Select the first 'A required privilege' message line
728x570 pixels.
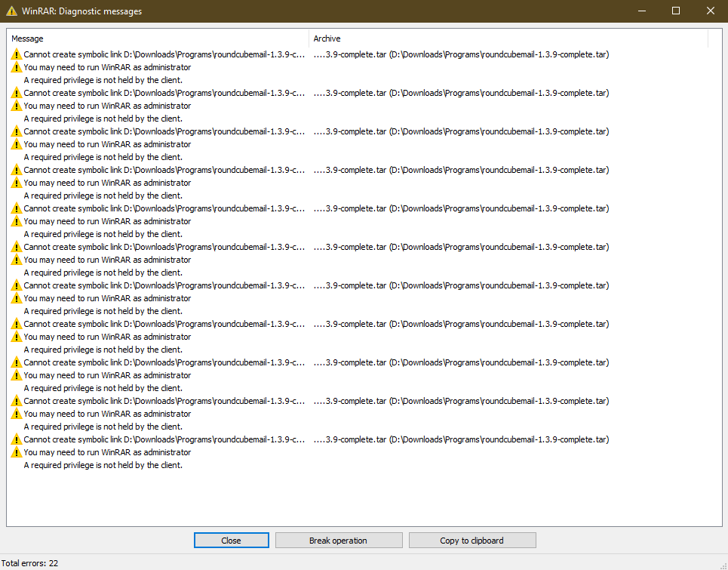pyautogui.click(x=103, y=80)
